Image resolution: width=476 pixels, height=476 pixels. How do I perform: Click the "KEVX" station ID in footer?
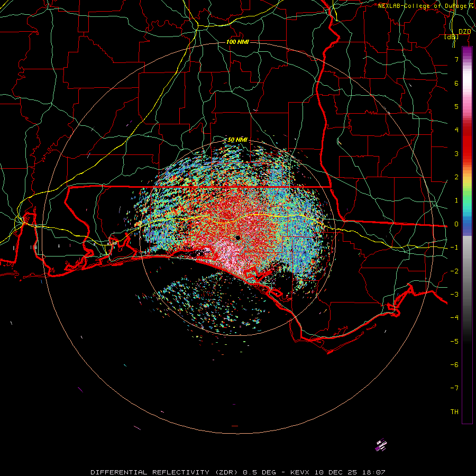[x=300, y=472]
